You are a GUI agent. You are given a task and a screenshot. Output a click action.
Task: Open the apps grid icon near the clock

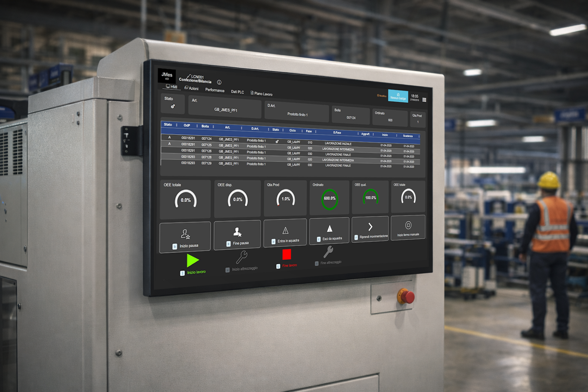[424, 100]
